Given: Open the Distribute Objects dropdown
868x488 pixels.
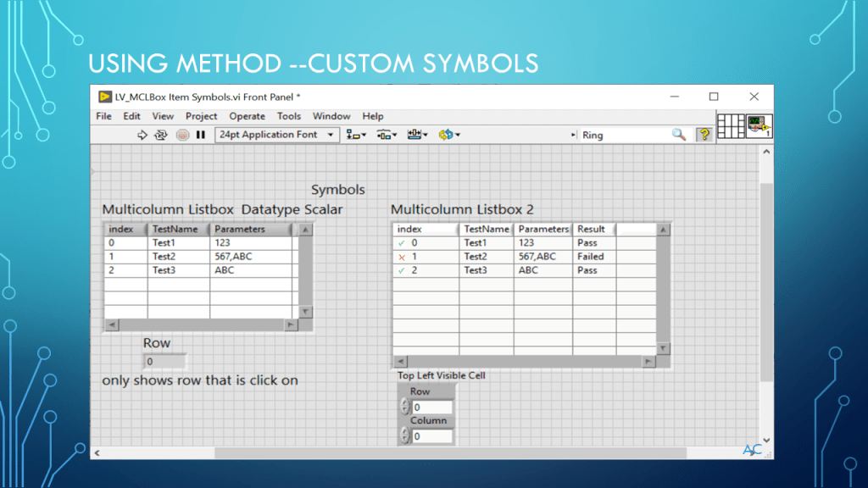Looking at the screenshot, I should [x=387, y=135].
